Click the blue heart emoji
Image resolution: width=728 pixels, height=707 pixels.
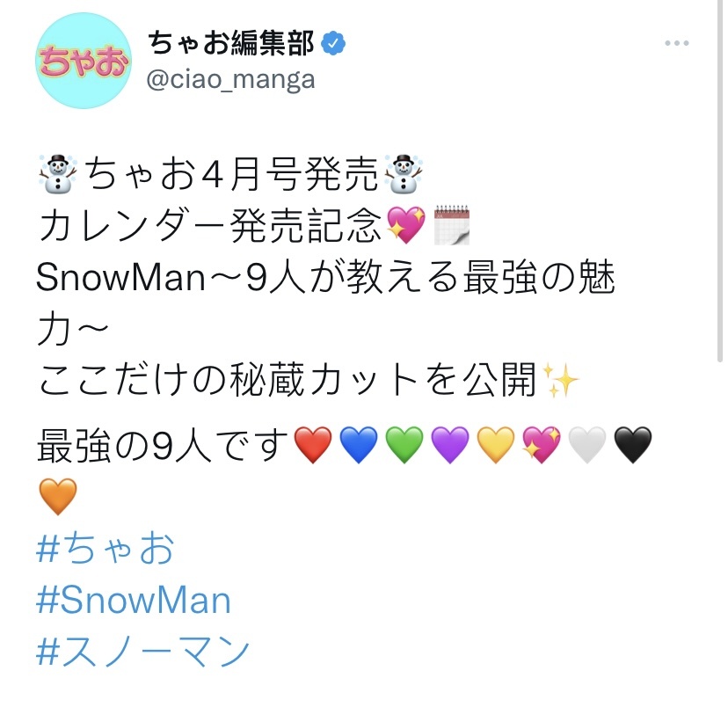[359, 445]
